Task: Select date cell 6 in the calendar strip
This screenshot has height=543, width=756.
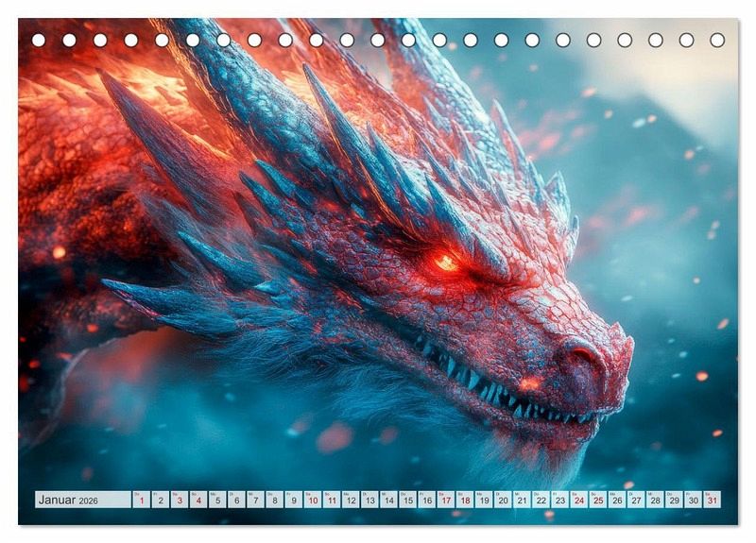Action: (237, 500)
